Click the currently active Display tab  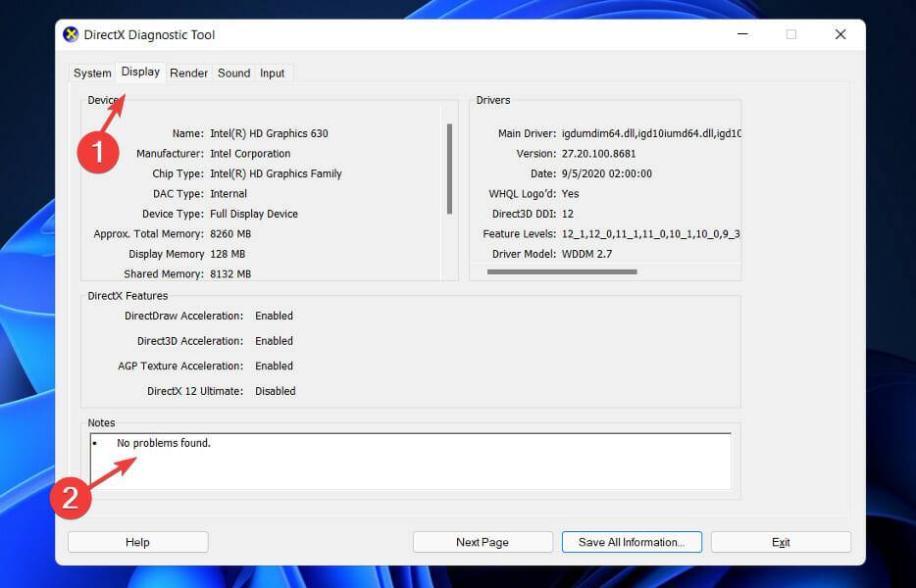(x=140, y=71)
